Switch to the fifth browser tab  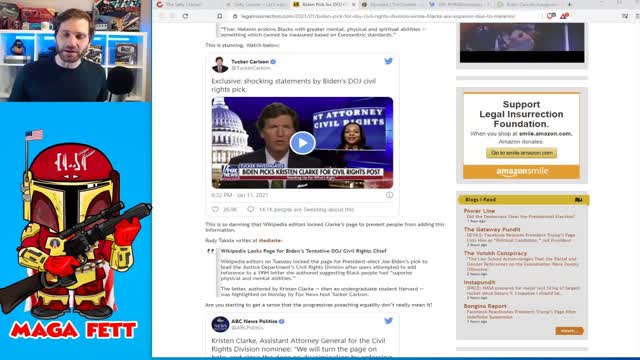click(x=459, y=4)
